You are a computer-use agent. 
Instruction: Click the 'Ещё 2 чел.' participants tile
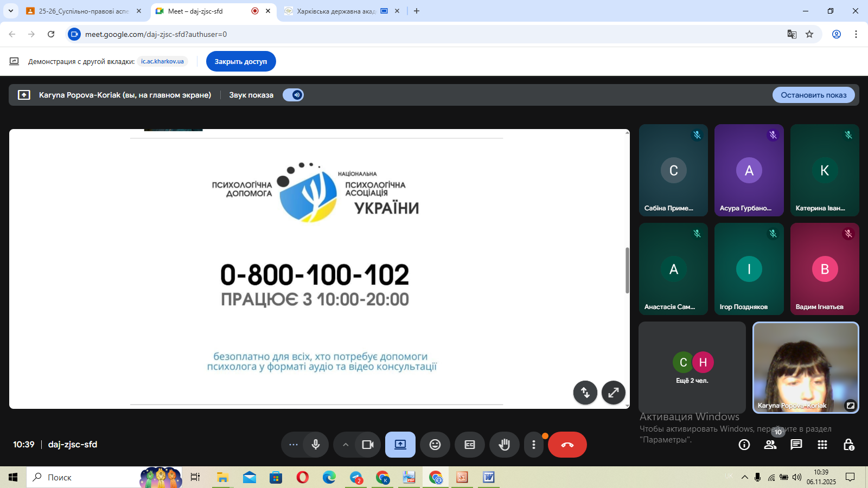coord(692,368)
